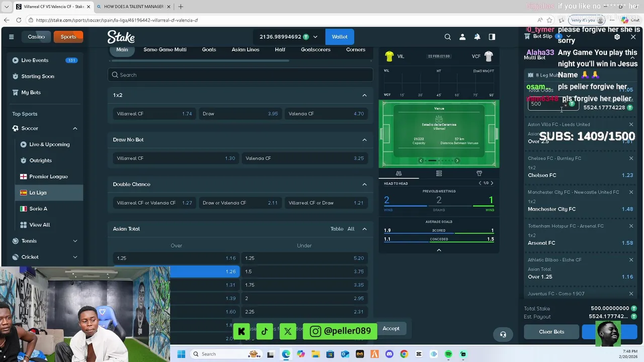Remove Tottenham - Arsenal leg

coord(631,226)
